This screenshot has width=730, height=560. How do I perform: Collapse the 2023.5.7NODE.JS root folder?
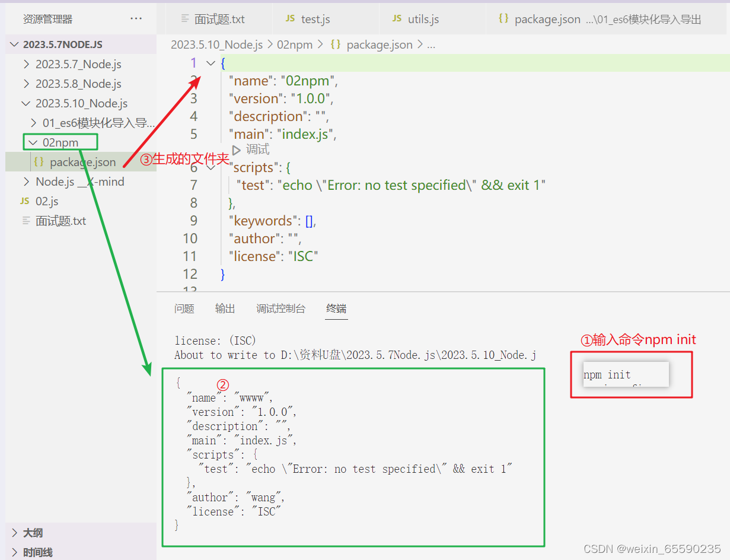point(14,44)
